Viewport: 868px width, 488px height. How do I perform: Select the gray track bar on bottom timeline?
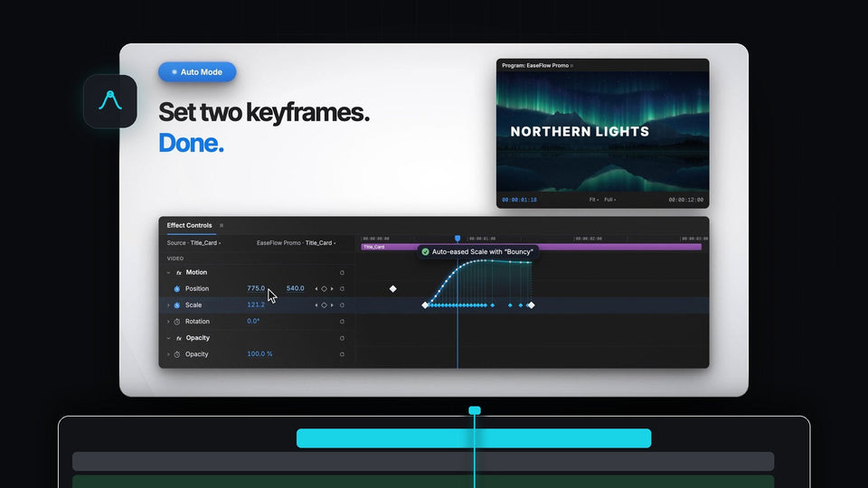[x=423, y=462]
